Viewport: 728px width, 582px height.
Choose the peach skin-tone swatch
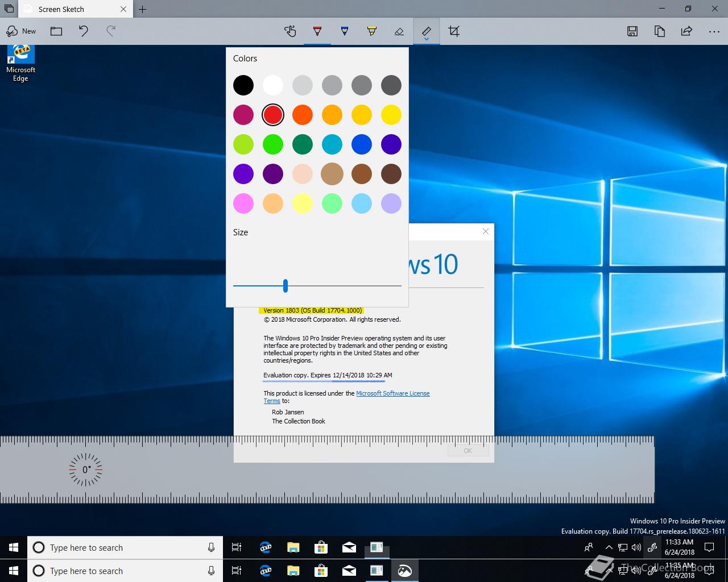(303, 174)
